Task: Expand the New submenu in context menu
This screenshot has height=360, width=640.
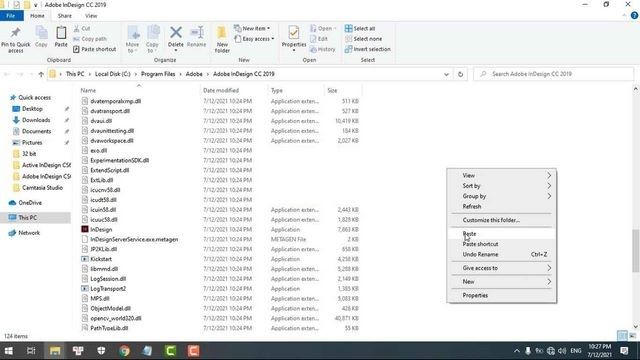Action: [x=502, y=282]
